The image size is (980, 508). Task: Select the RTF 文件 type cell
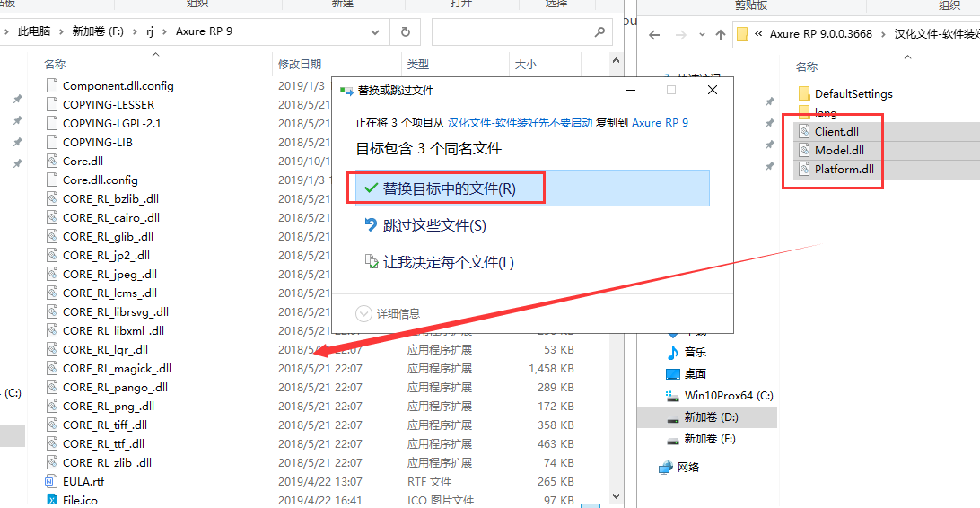tap(429, 481)
